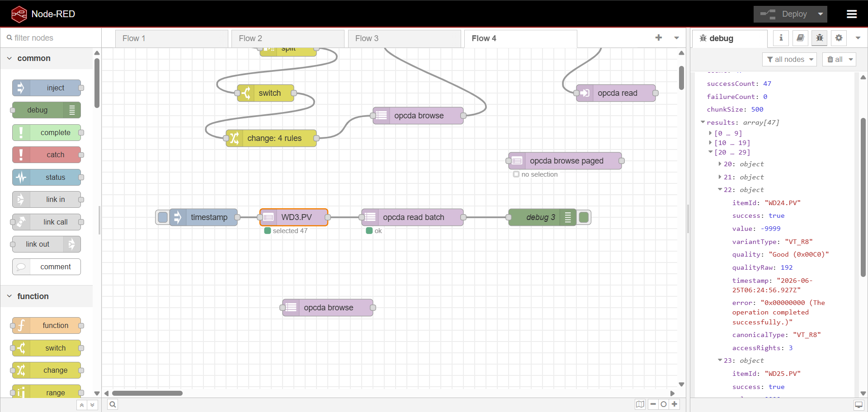
Task: Switch to the Flow 1 tab
Action: pos(172,38)
